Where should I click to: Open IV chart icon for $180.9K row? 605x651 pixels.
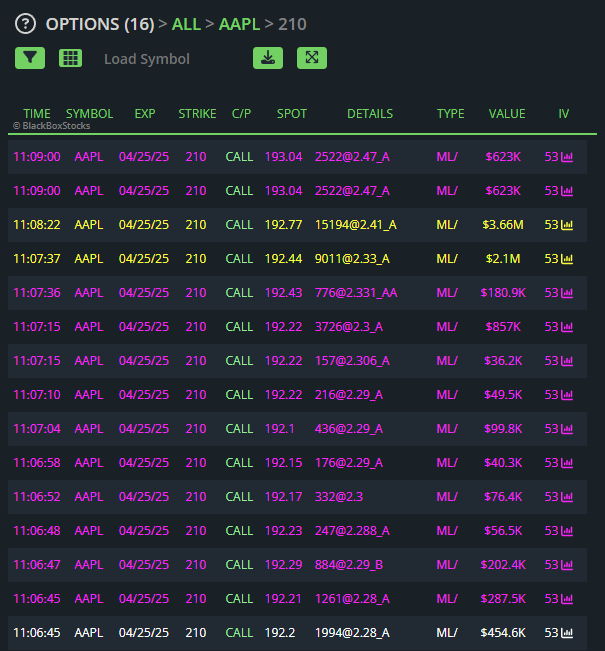567,293
